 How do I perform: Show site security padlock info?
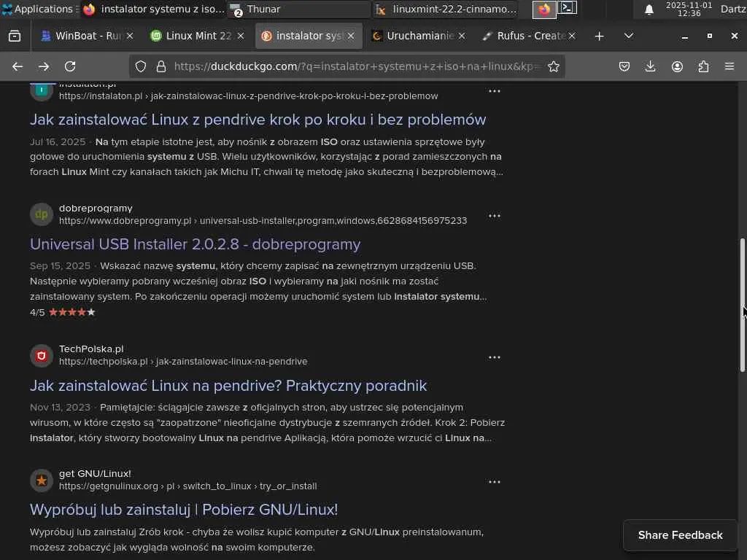(161, 66)
